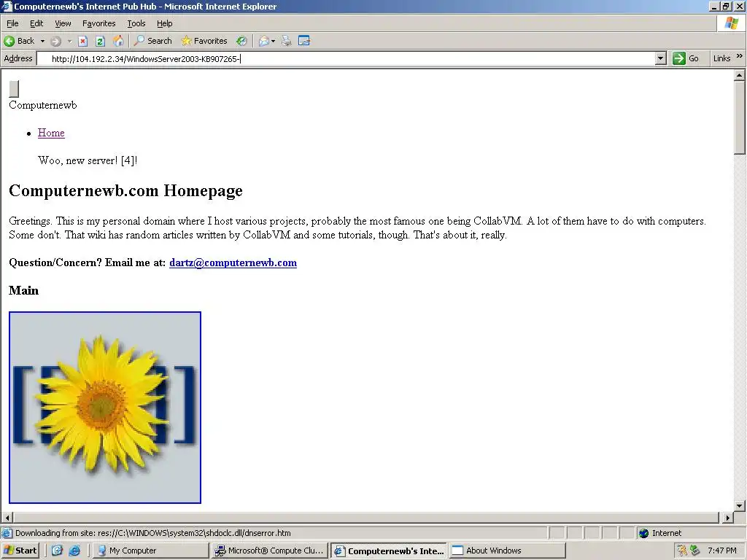Image resolution: width=747 pixels, height=560 pixels.
Task: Refresh the page using the Refresh icon
Action: tap(100, 41)
